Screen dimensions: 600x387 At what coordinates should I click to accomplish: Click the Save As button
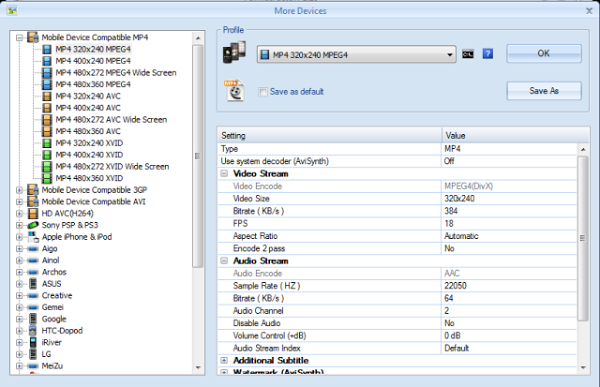(544, 91)
